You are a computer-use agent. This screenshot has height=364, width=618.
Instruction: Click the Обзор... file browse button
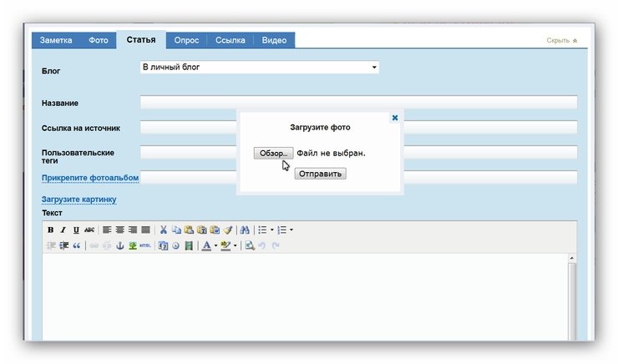pyautogui.click(x=273, y=154)
